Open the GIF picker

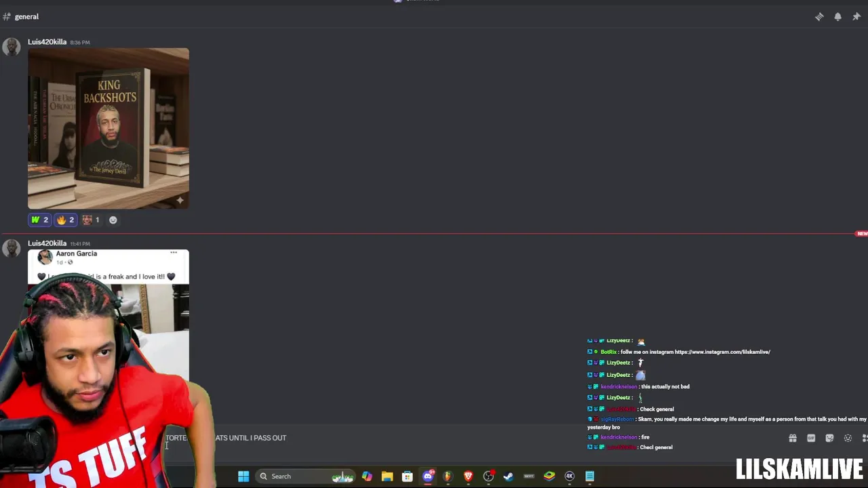pos(811,439)
